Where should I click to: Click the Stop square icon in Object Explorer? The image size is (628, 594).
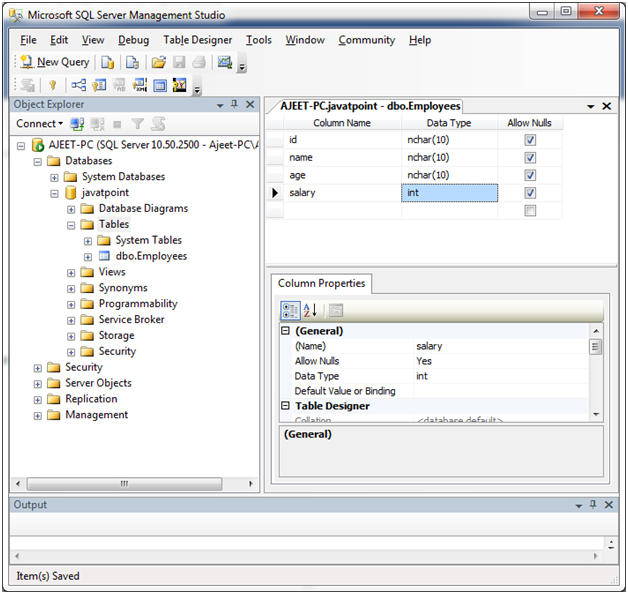[x=117, y=125]
